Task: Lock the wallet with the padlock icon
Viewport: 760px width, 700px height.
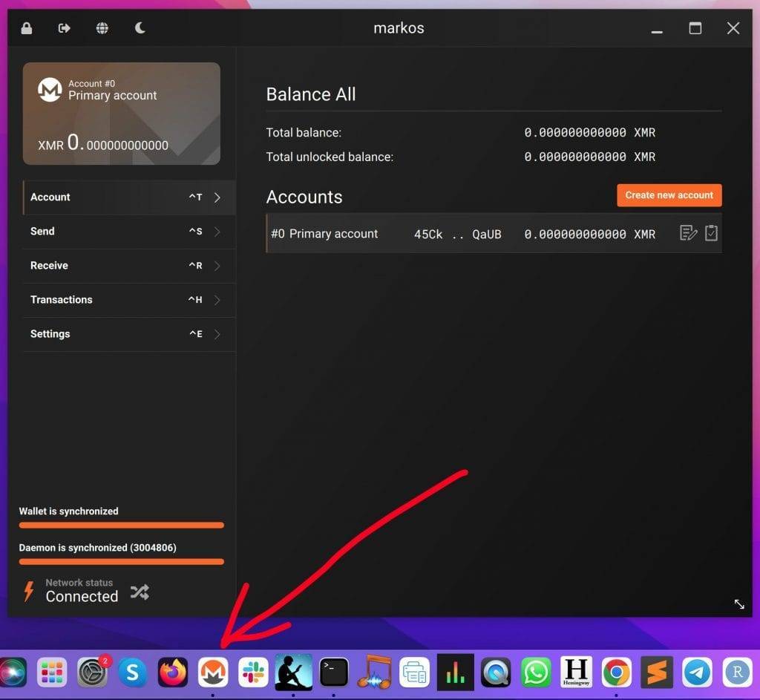Action: click(x=27, y=28)
